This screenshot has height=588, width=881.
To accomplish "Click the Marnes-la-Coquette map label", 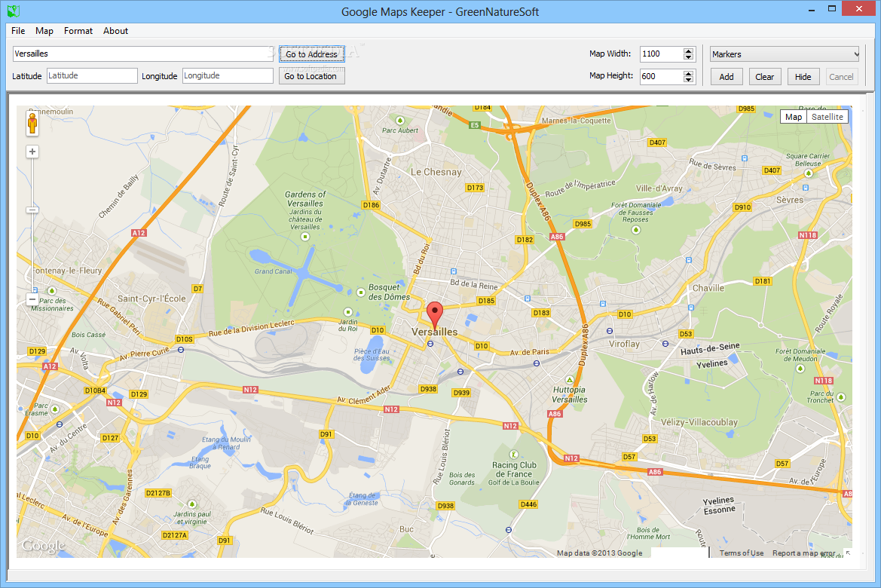I will pyautogui.click(x=576, y=121).
